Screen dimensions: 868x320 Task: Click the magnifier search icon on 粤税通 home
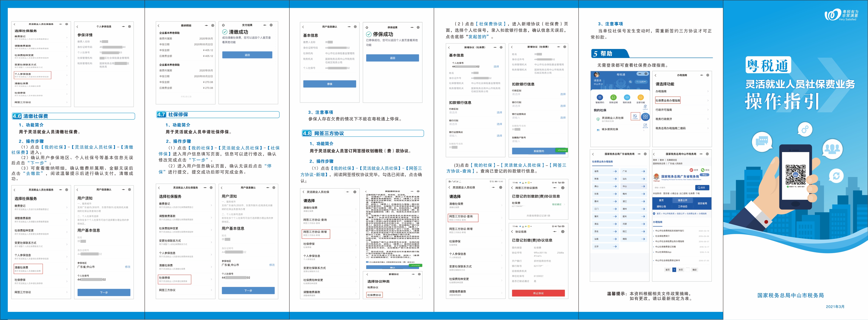[x=630, y=82]
